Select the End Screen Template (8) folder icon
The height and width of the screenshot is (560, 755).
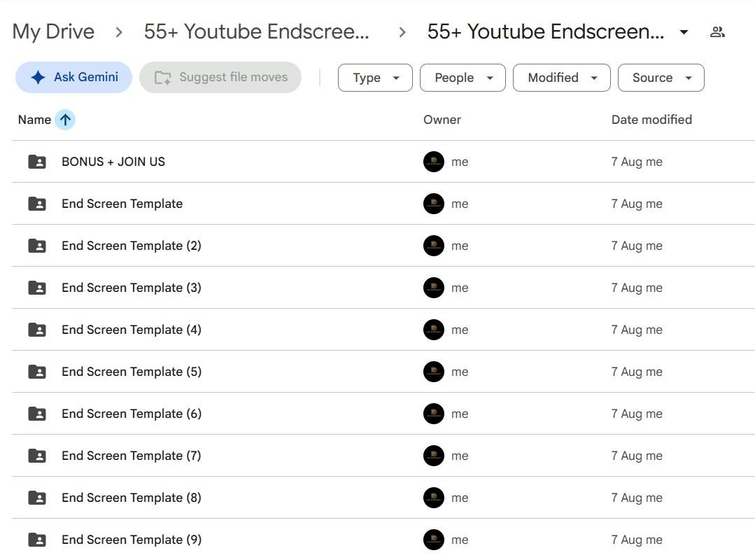click(x=37, y=498)
